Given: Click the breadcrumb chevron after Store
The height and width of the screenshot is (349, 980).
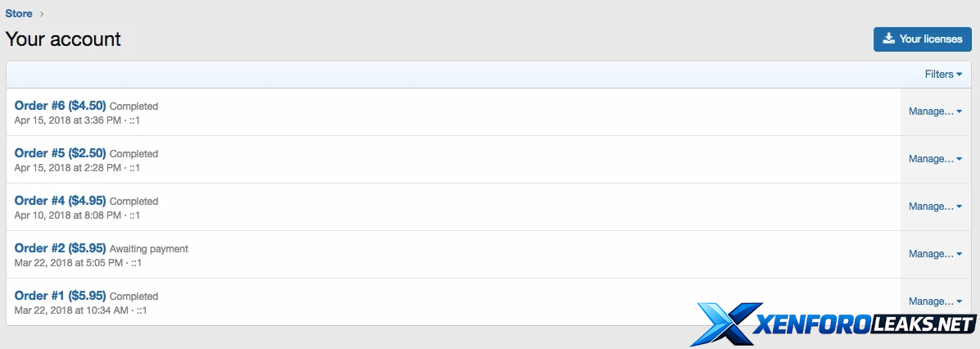Looking at the screenshot, I should point(42,13).
